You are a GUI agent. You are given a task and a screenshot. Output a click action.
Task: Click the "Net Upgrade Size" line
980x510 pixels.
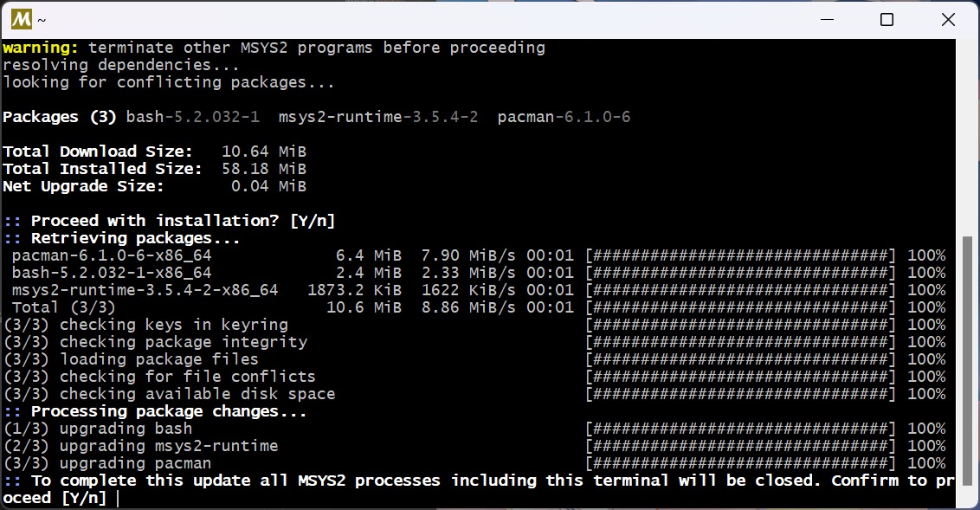[154, 186]
